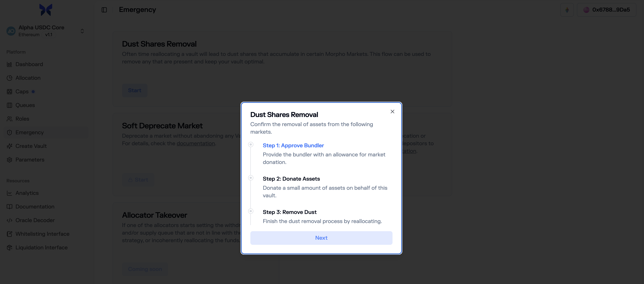Viewport: 644px width, 284px height.
Task: Toggle the sidebar collapse icon
Action: pos(104,10)
